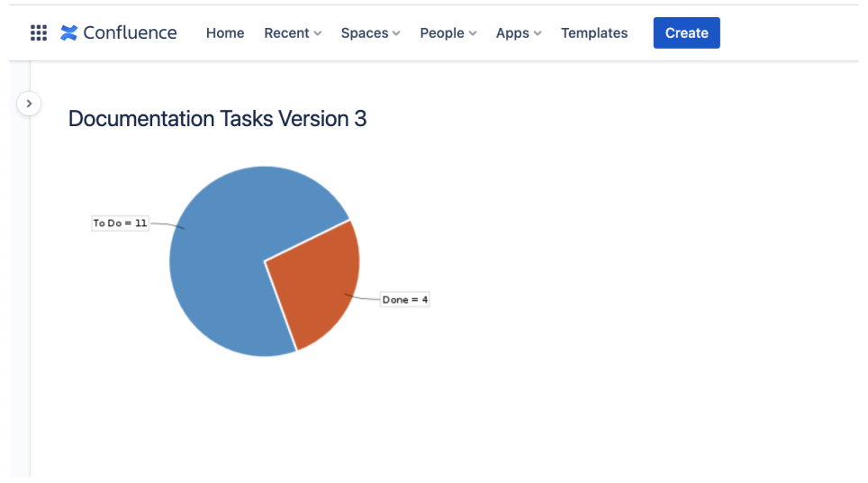Expand the sidebar with the chevron button
Viewport: 868px width, 483px height.
(29, 104)
